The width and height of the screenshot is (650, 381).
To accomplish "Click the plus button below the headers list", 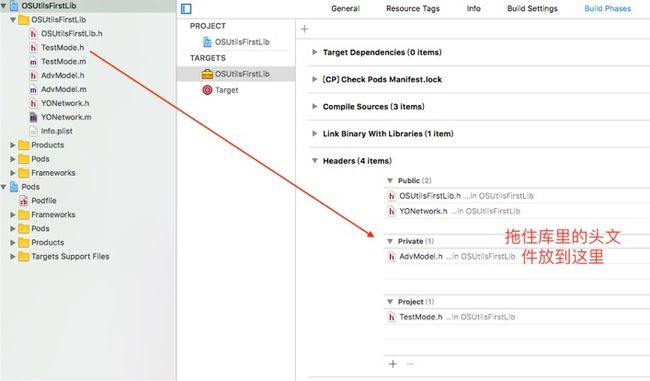I will [393, 364].
